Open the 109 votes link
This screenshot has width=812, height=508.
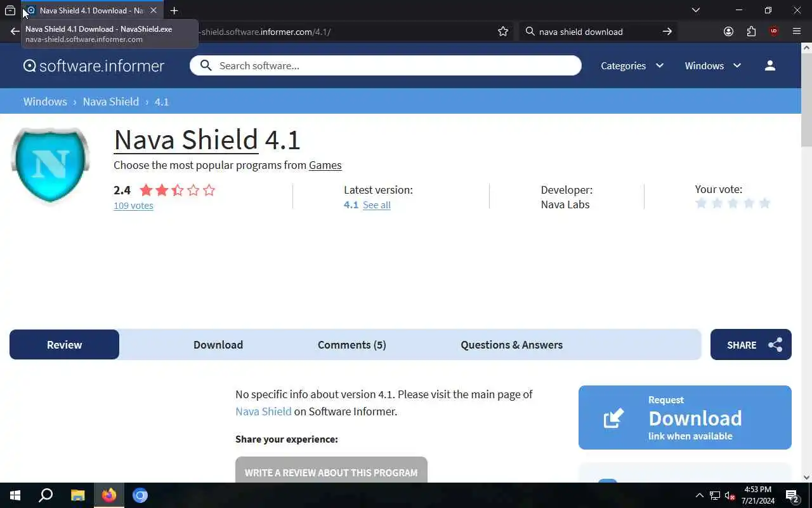click(x=133, y=205)
